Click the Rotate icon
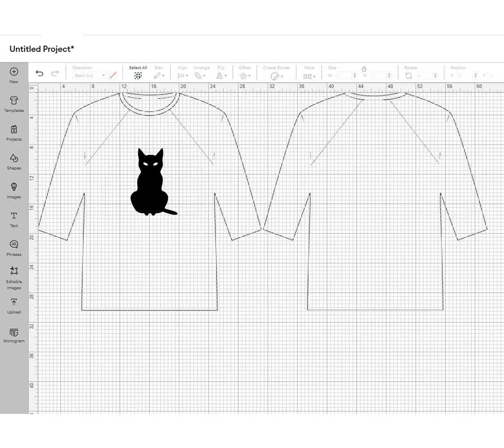 (x=409, y=76)
